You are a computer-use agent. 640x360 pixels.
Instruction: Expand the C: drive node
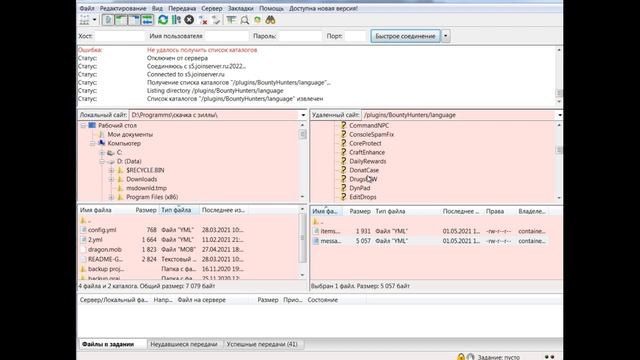pos(102,152)
